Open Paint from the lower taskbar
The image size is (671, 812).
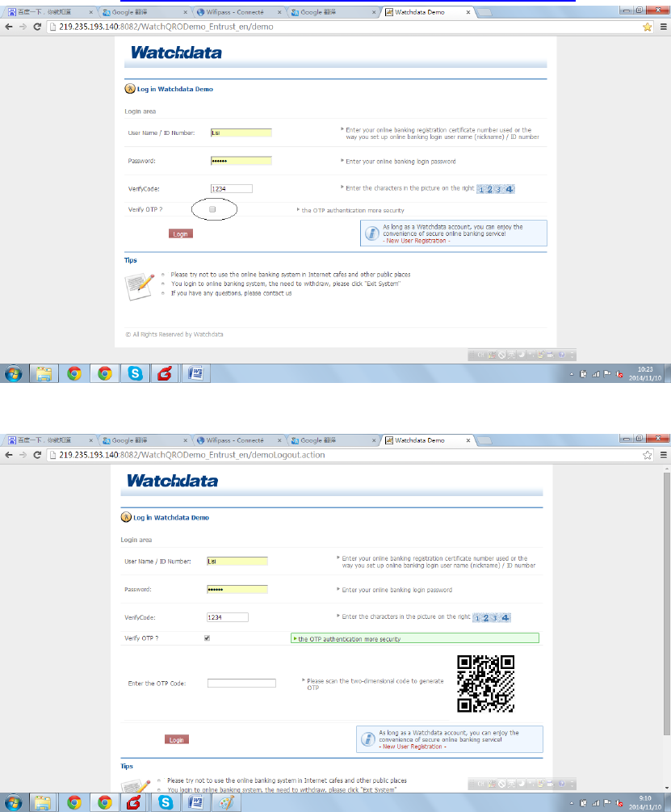coord(226,802)
